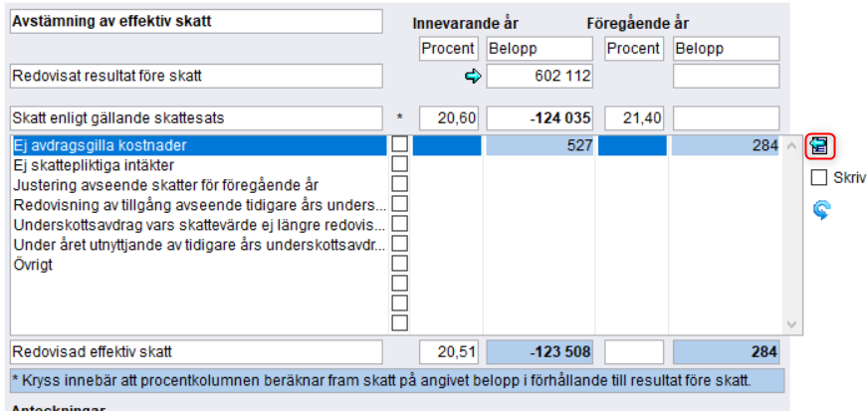Select the Redovisning av tillgång avseende row

[x=199, y=205]
